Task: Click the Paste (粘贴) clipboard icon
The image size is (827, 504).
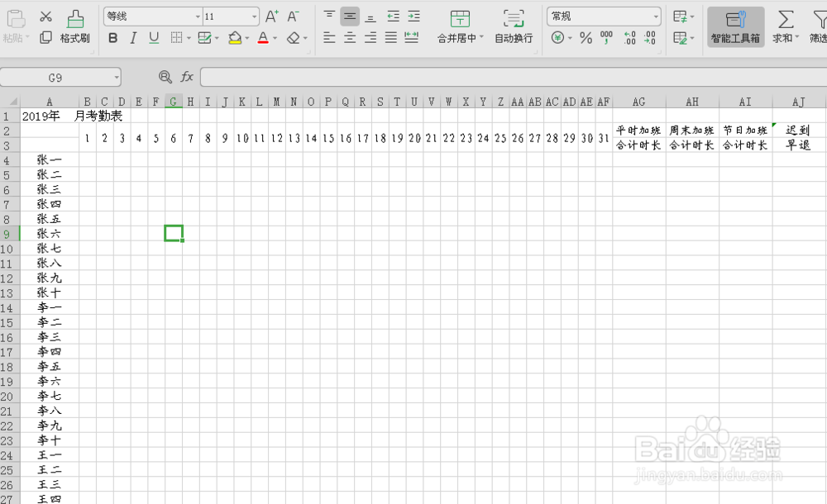Action: 16,19
